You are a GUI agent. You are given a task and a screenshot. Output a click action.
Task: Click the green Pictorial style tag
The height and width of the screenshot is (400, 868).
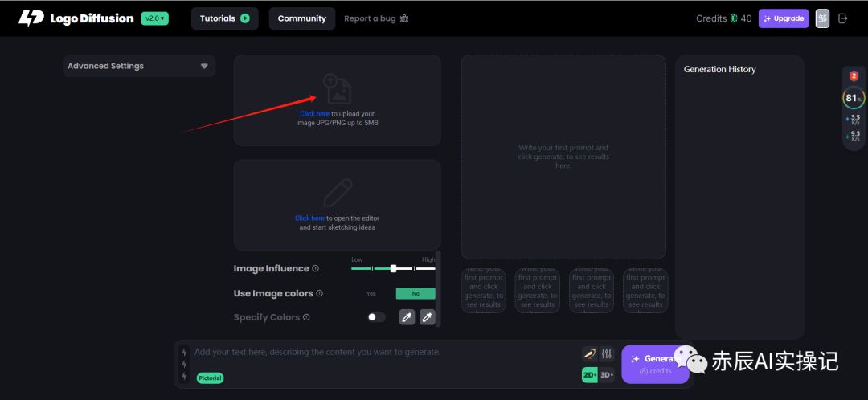click(x=210, y=378)
